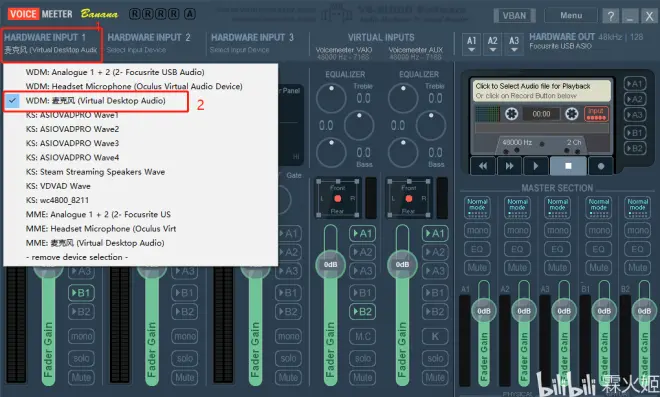Open the A2 hardware output dropdown

(492, 44)
